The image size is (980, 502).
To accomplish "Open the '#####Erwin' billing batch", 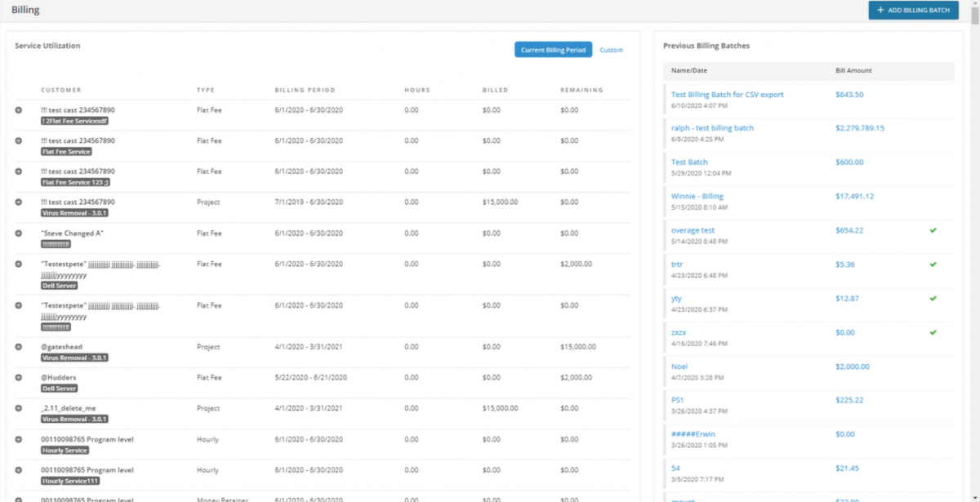I will point(693,434).
